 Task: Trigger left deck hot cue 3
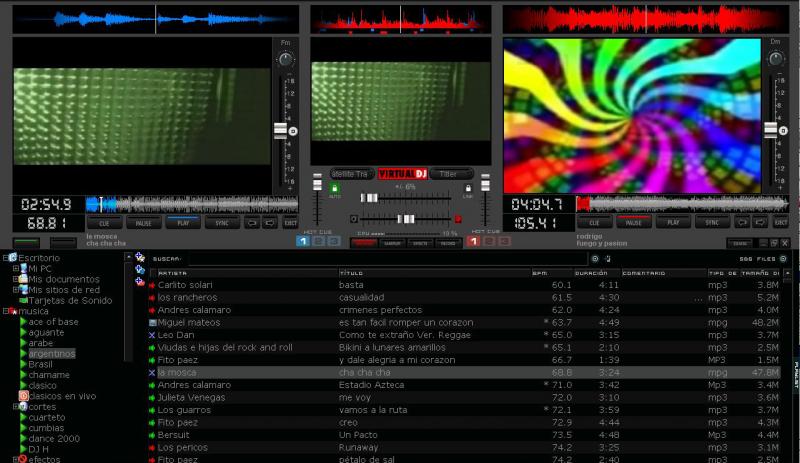point(334,241)
